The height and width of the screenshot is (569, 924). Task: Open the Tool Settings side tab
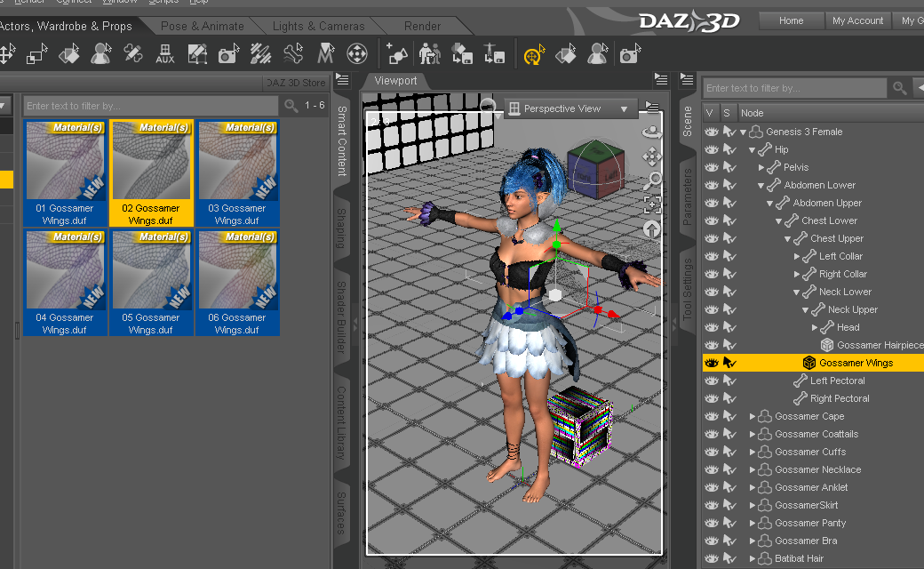click(x=687, y=289)
